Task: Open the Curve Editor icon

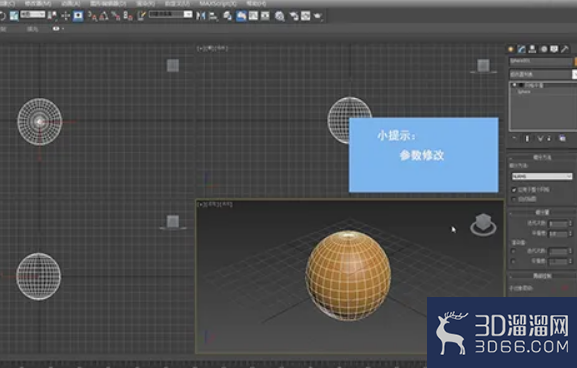Action: point(253,16)
